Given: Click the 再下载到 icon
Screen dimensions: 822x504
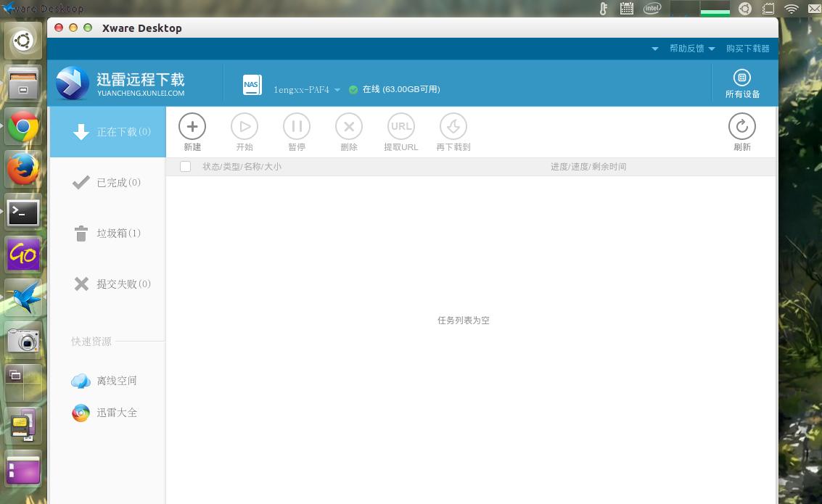Looking at the screenshot, I should pyautogui.click(x=453, y=126).
